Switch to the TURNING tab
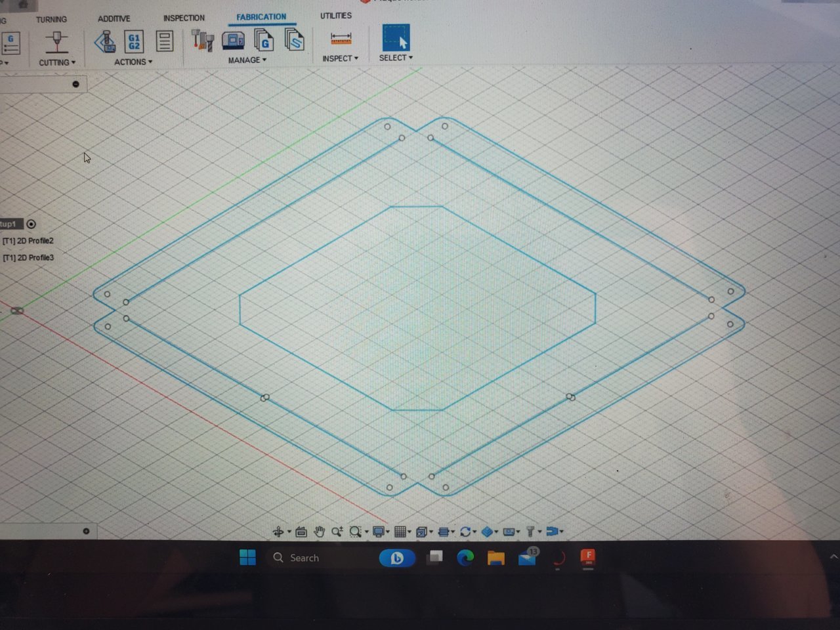This screenshot has height=630, width=840. point(51,20)
